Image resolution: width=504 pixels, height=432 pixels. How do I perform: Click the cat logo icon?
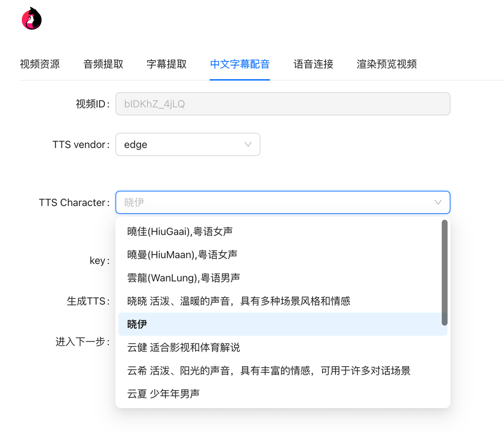tap(32, 18)
